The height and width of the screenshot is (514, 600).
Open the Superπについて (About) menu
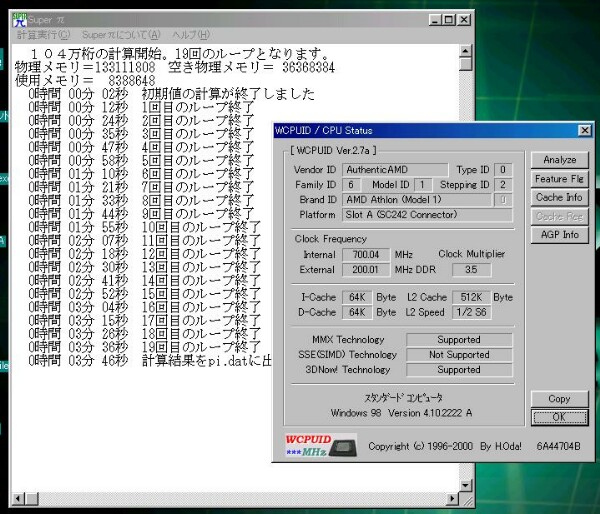pyautogui.click(x=120, y=35)
